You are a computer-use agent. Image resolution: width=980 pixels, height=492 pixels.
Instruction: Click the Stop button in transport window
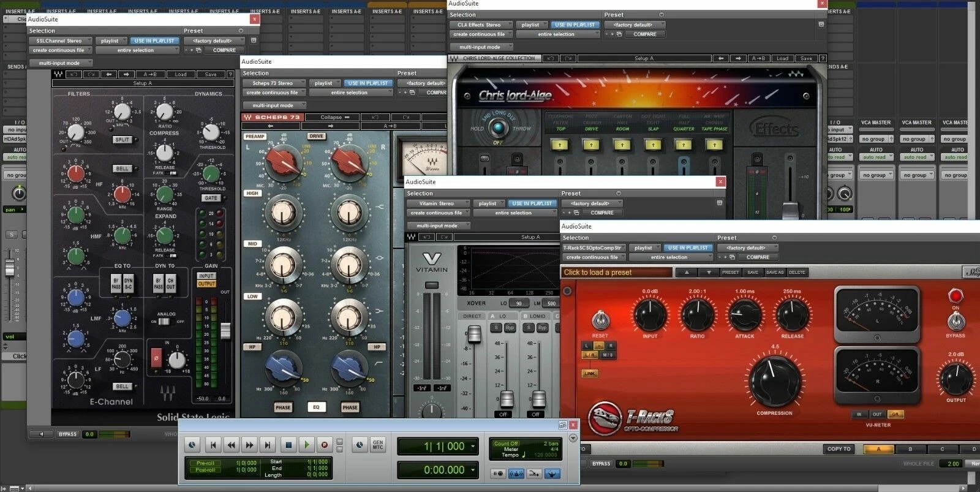coord(288,445)
